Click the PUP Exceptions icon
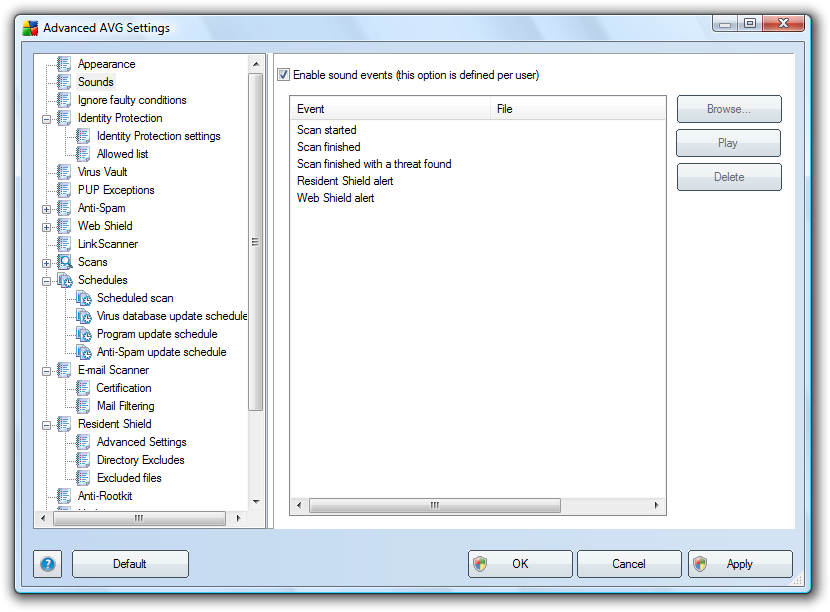Image resolution: width=830 pixels, height=612 pixels. pyautogui.click(x=64, y=190)
